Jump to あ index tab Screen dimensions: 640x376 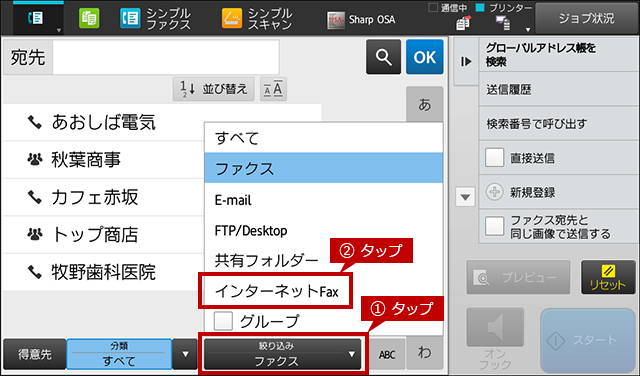click(424, 105)
